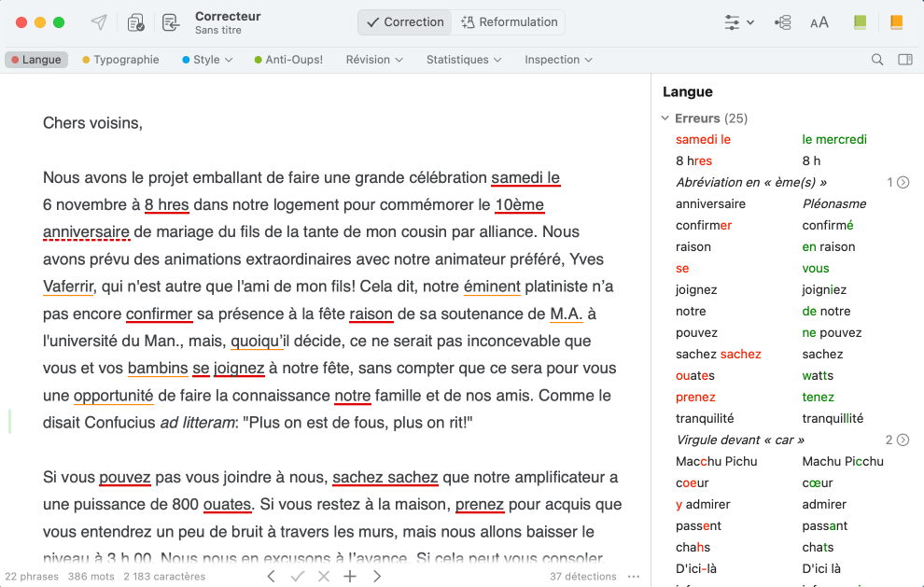Click the search magnifier icon
This screenshot has height=587, width=924.
click(x=877, y=60)
